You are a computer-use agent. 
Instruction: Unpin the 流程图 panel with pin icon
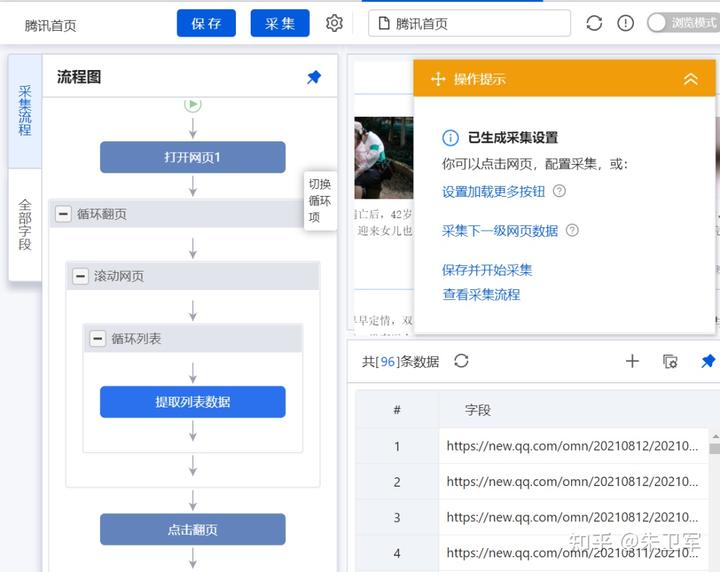click(x=314, y=77)
